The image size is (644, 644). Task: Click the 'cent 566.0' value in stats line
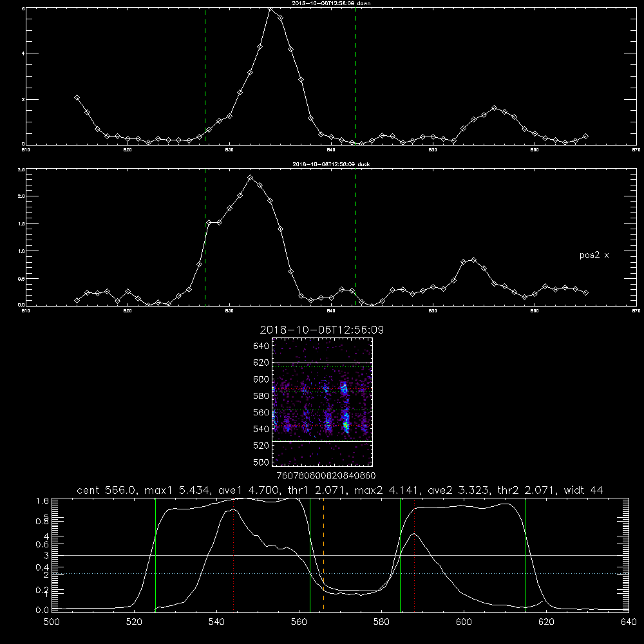click(106, 490)
